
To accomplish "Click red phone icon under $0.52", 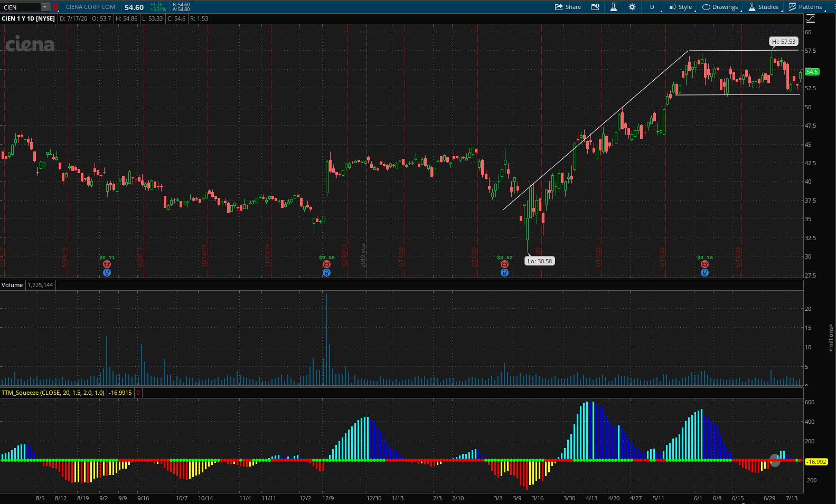I will pyautogui.click(x=504, y=264).
